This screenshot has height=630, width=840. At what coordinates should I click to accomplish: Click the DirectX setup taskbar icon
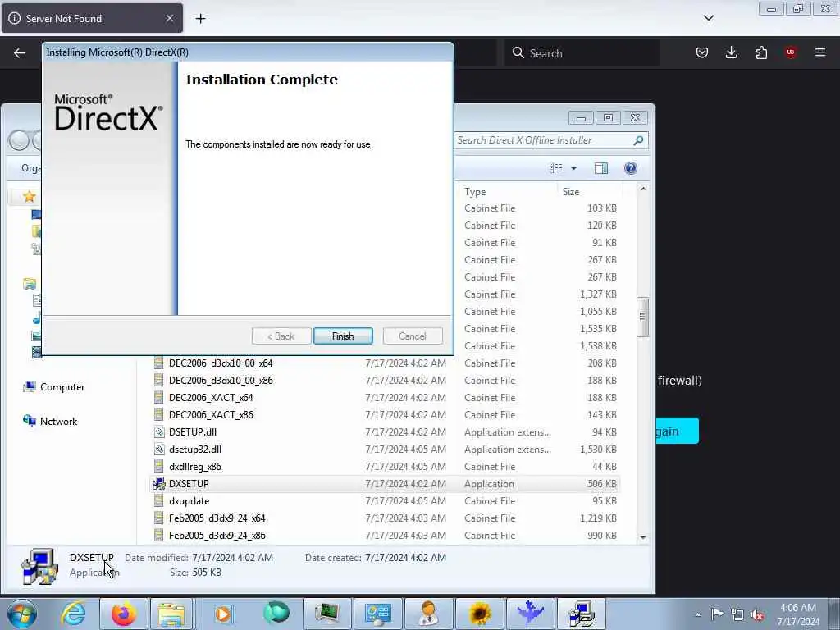[582, 614]
